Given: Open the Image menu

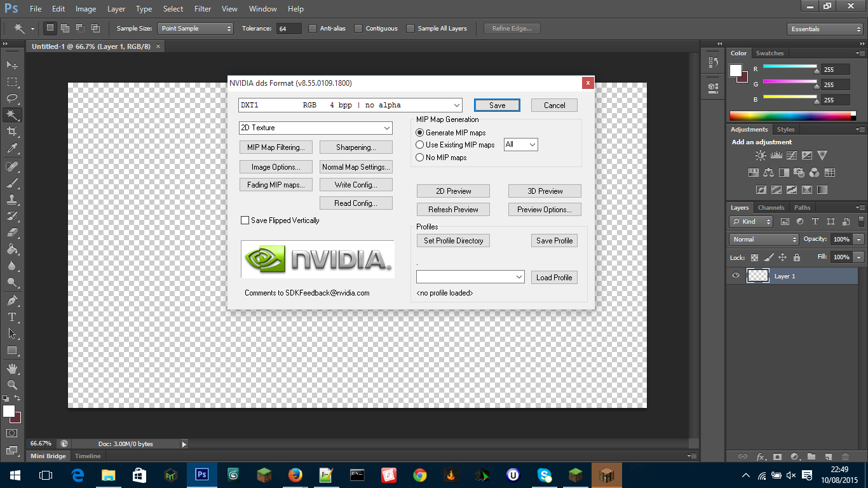Looking at the screenshot, I should 86,9.
